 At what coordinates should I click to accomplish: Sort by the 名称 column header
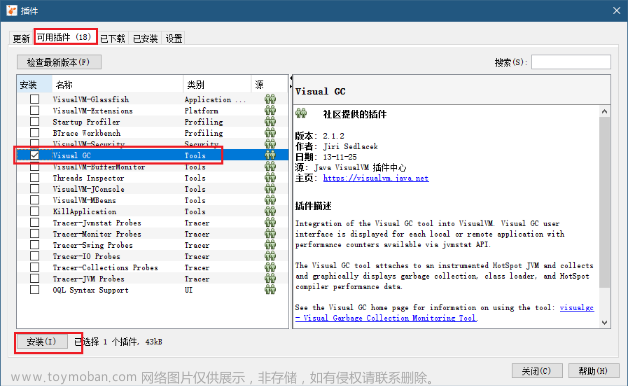118,84
